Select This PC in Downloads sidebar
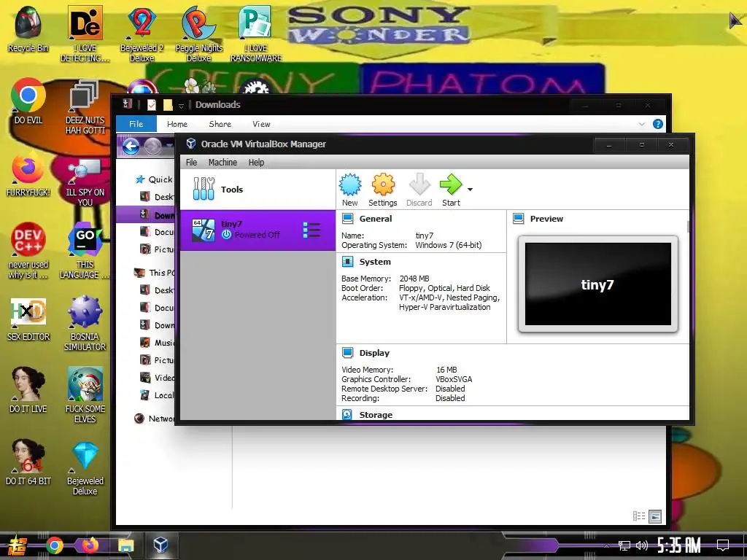The width and height of the screenshot is (747, 560). tap(155, 273)
